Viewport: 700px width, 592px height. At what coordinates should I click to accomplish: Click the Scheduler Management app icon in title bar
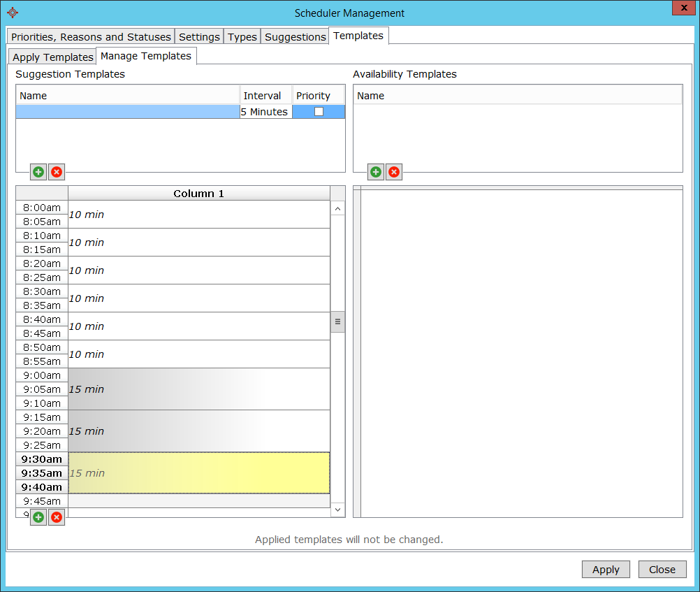12,13
